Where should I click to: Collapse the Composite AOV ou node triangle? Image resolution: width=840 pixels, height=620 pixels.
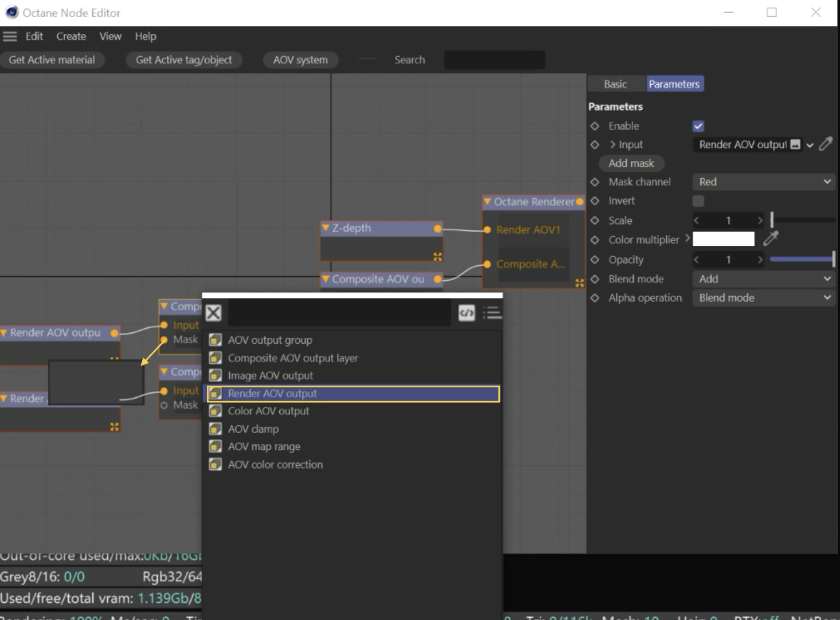(x=326, y=279)
